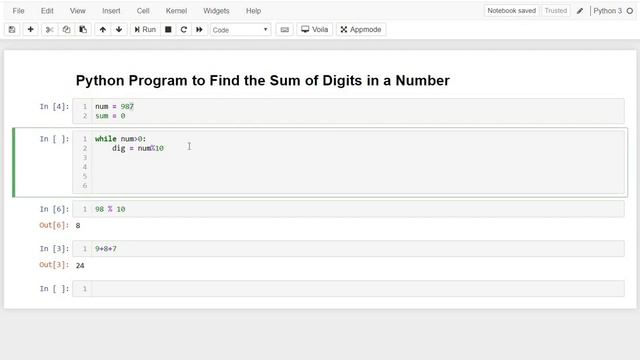The width and height of the screenshot is (640, 360).
Task: Move the selected cell up with the arrow
Action: [x=102, y=29]
